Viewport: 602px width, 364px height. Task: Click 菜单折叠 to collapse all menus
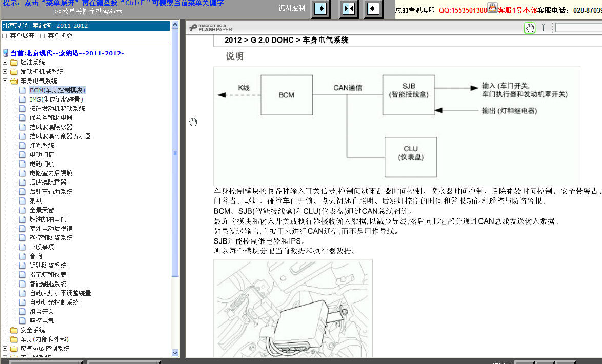[61, 36]
